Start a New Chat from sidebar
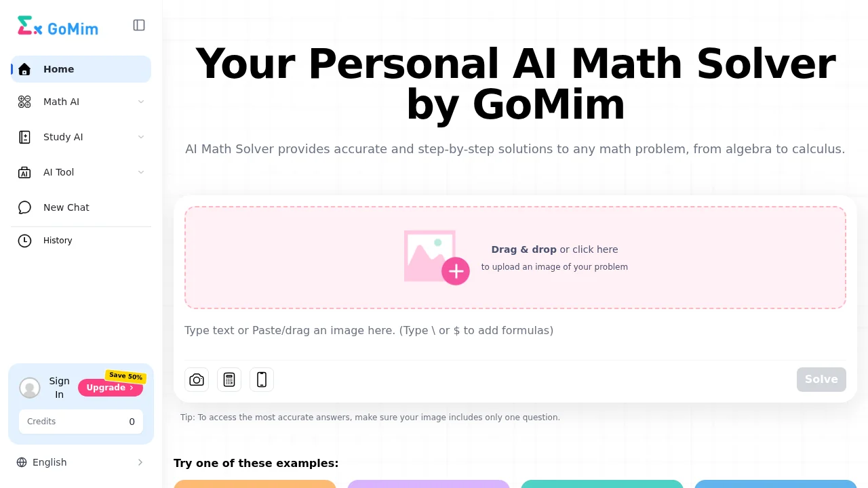 pos(66,207)
